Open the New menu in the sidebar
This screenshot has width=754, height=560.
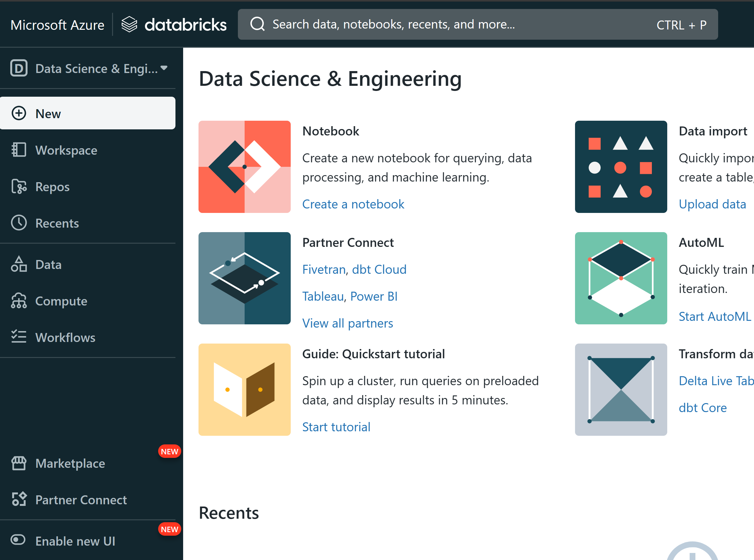87,114
